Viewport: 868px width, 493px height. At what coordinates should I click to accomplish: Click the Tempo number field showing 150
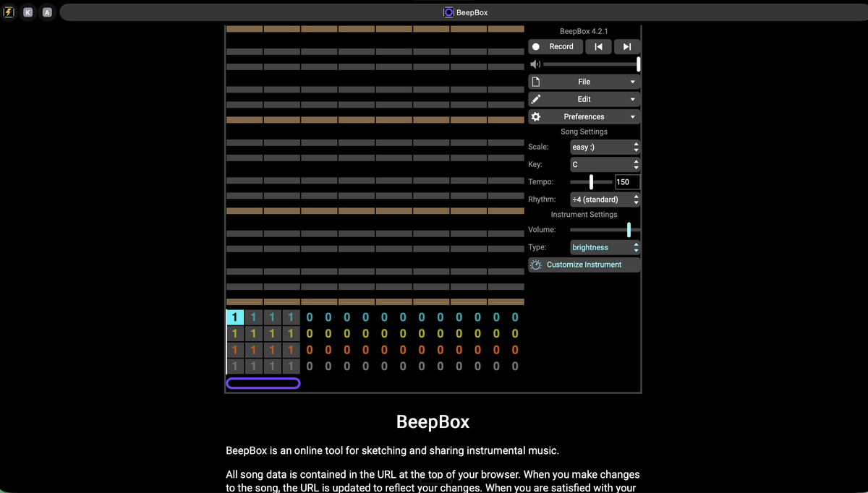626,182
